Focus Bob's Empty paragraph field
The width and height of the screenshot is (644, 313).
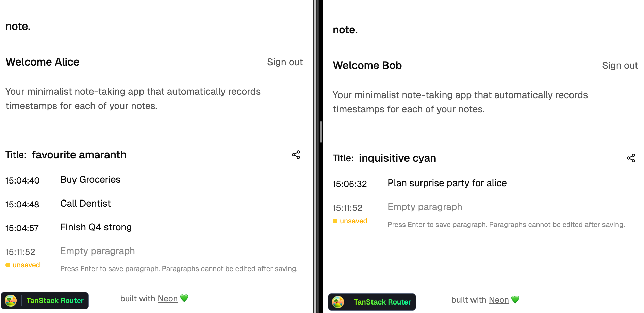(425, 207)
